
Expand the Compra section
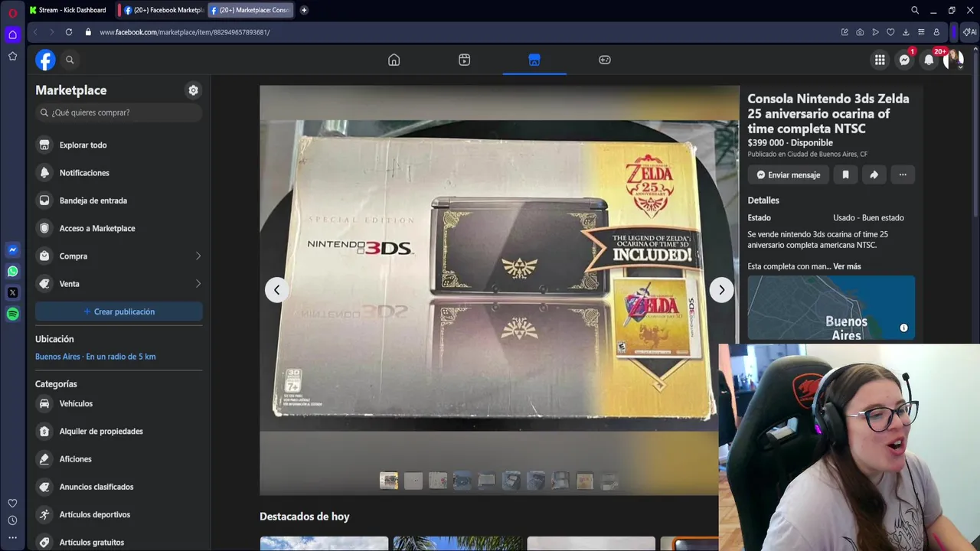[119, 256]
